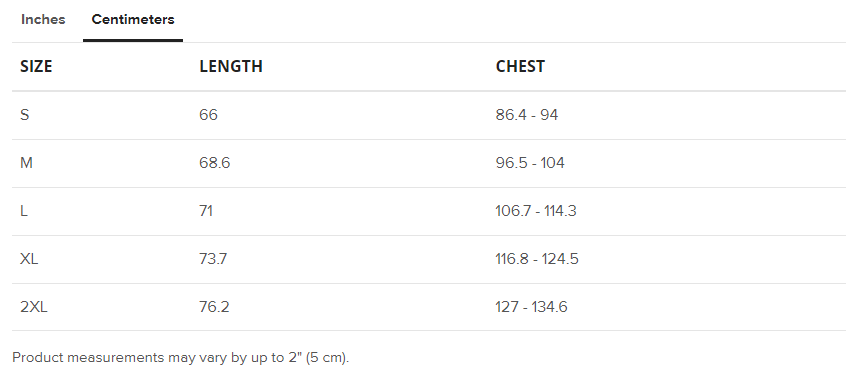Click the length value 71
Screen dimensions: 846x383
coord(206,211)
